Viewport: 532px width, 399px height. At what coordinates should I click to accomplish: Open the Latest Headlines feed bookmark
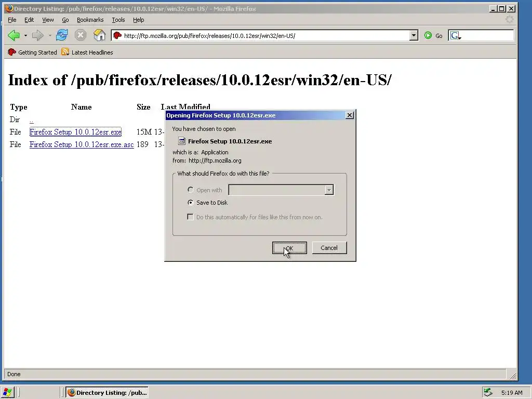[87, 52]
